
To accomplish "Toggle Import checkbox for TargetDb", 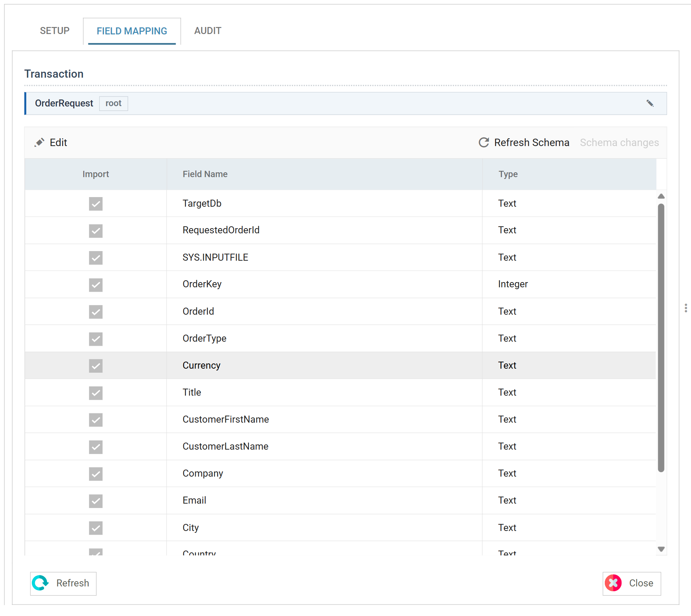I will 96,203.
